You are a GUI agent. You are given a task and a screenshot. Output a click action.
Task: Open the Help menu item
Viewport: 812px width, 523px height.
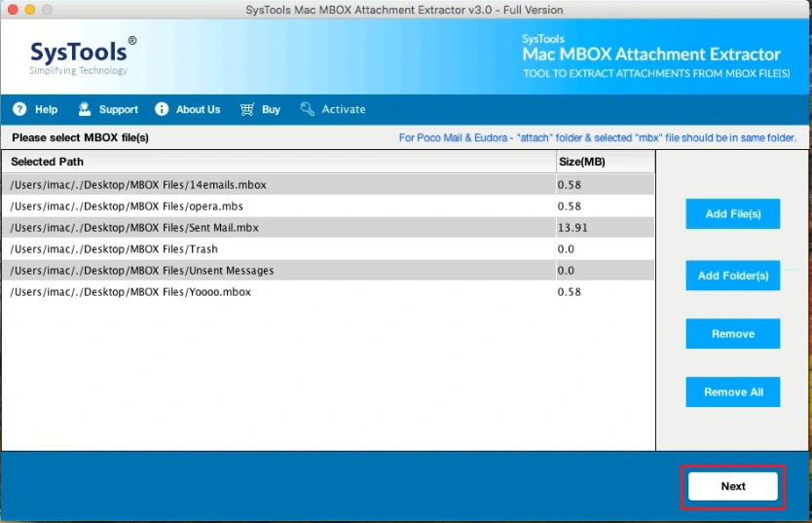[x=35, y=109]
